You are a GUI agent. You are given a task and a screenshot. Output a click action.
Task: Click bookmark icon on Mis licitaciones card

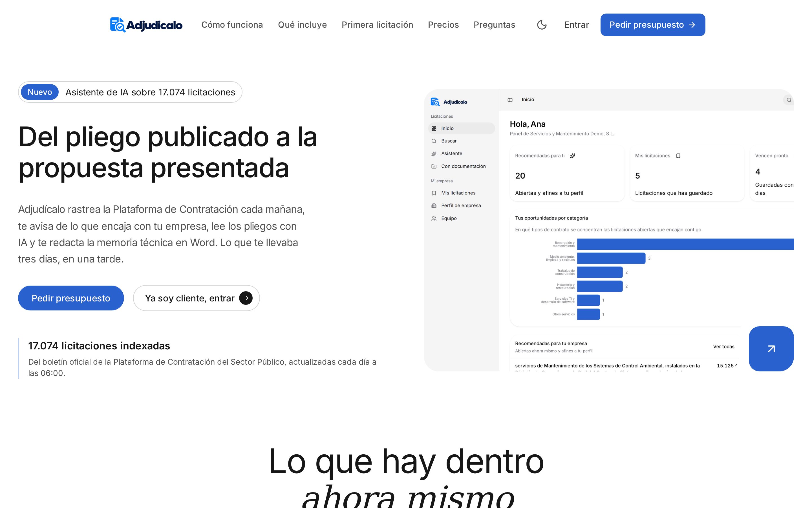pos(678,156)
